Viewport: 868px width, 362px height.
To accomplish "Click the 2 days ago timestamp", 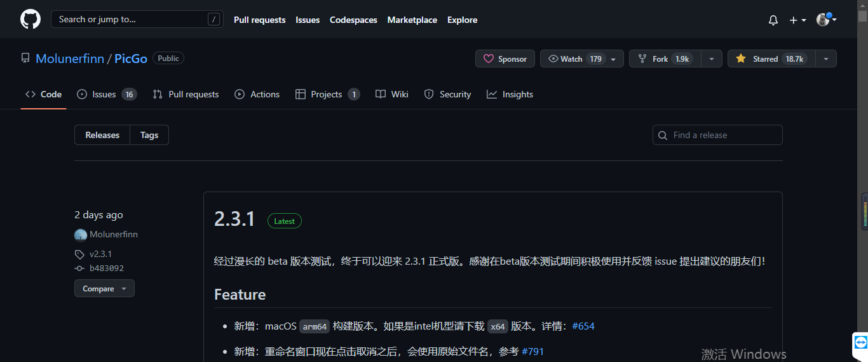I will click(x=98, y=215).
